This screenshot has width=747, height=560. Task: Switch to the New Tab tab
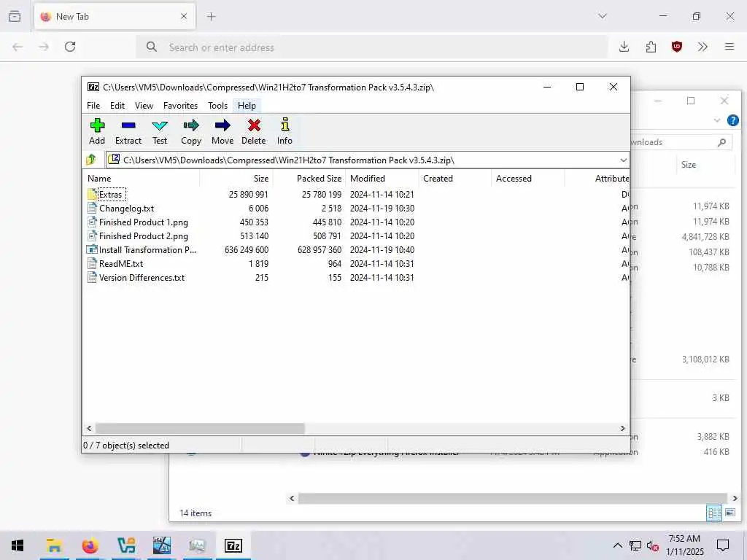(x=115, y=17)
